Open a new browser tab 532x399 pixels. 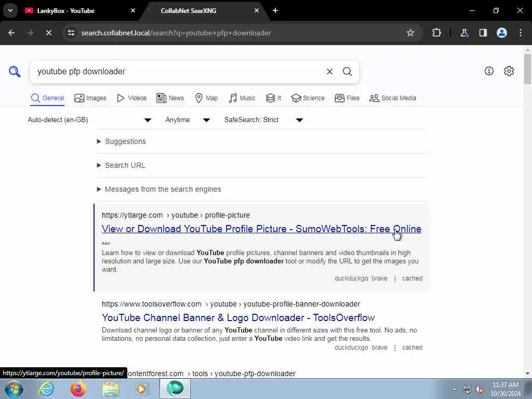tap(275, 10)
